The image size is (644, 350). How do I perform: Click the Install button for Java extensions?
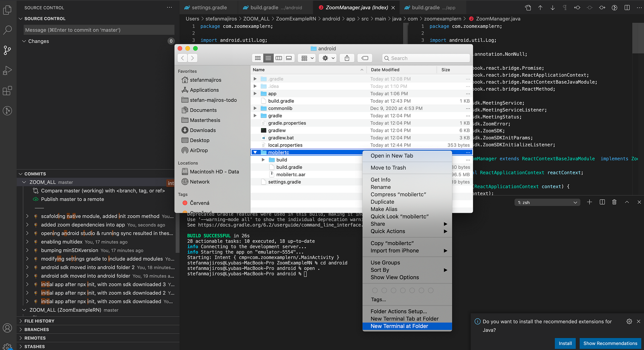coord(565,343)
